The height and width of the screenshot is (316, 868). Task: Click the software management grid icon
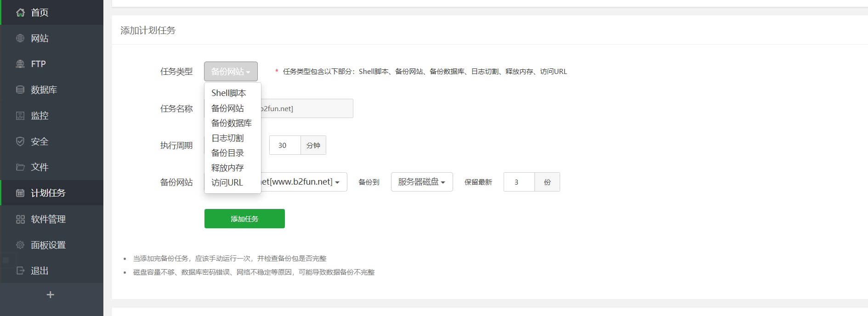pyautogui.click(x=20, y=219)
